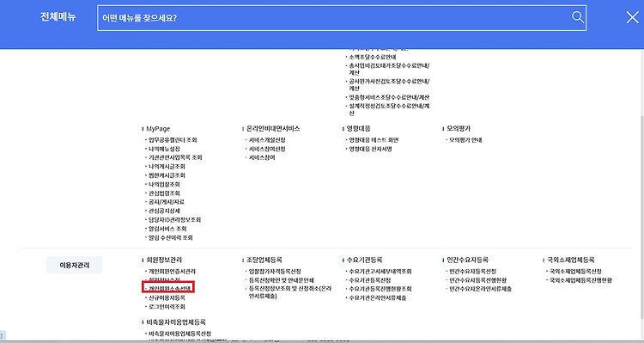The image size is (644, 343).
Task: Open 입찰참가자격등록신청 link
Action: point(275,272)
